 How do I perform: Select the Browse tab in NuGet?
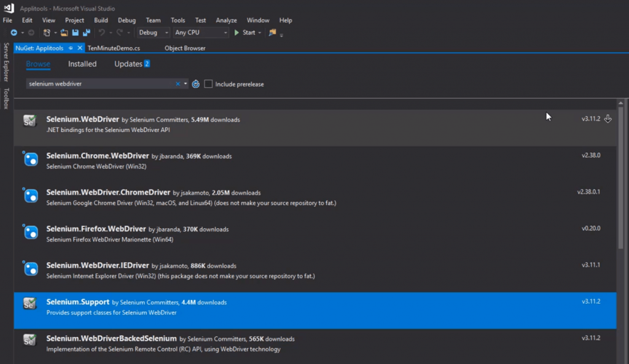[38, 64]
